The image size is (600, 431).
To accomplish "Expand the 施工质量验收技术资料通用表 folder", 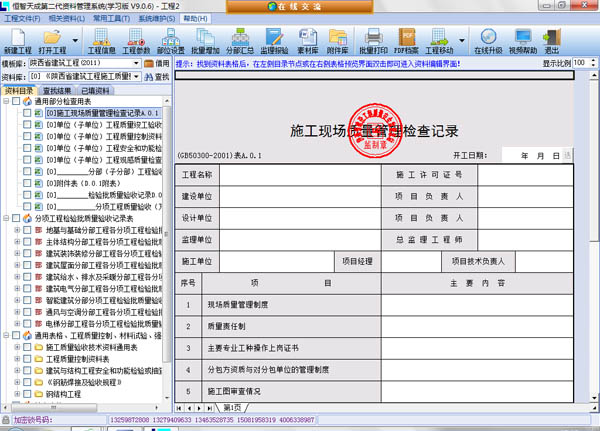I will [17, 347].
